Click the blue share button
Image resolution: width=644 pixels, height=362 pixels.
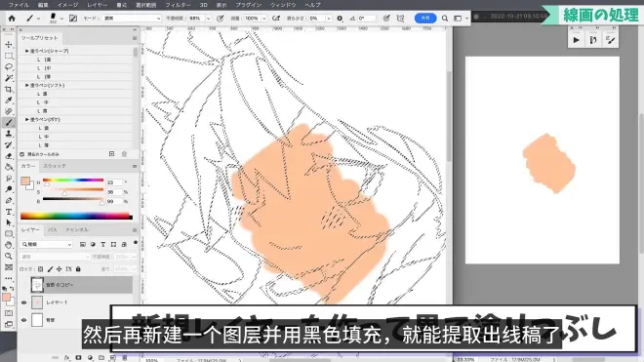425,19
